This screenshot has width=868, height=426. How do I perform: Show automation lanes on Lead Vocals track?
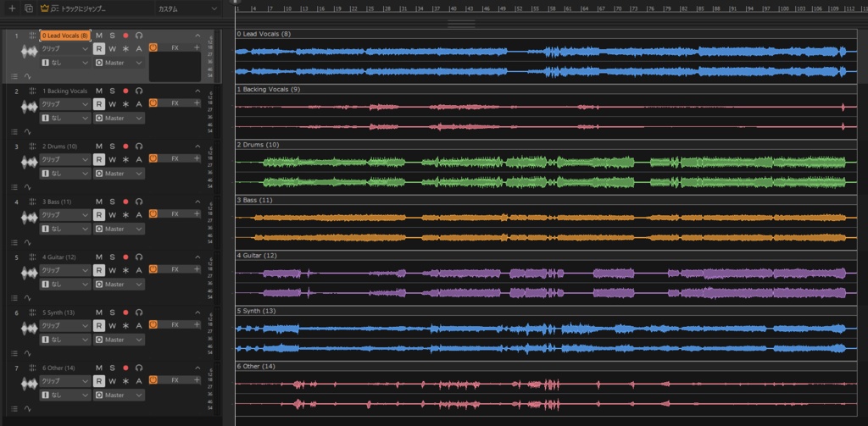tap(28, 76)
